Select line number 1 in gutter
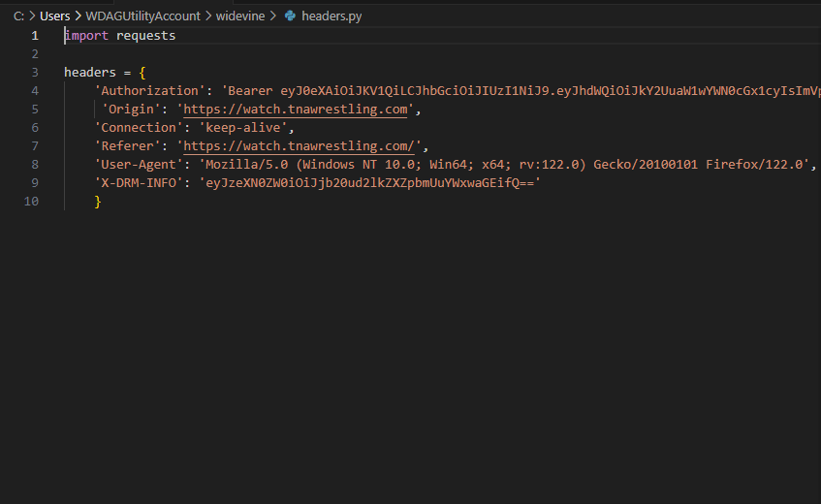Screen dimensions: 821x504 coord(35,36)
